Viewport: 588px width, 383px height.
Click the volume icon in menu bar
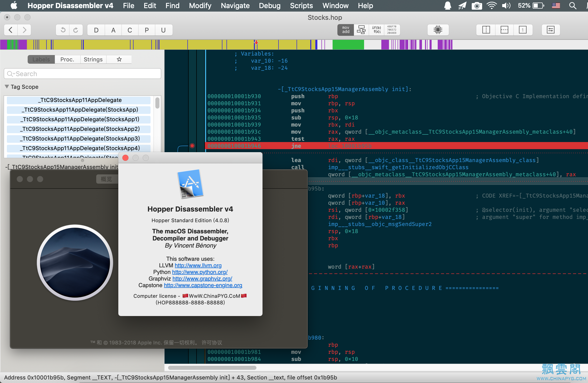pos(506,6)
